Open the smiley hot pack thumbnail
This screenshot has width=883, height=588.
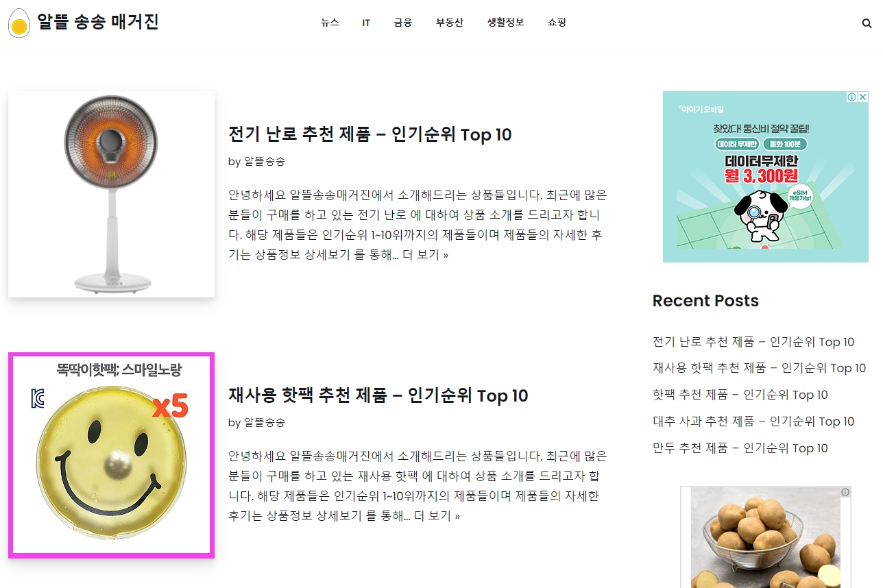111,455
